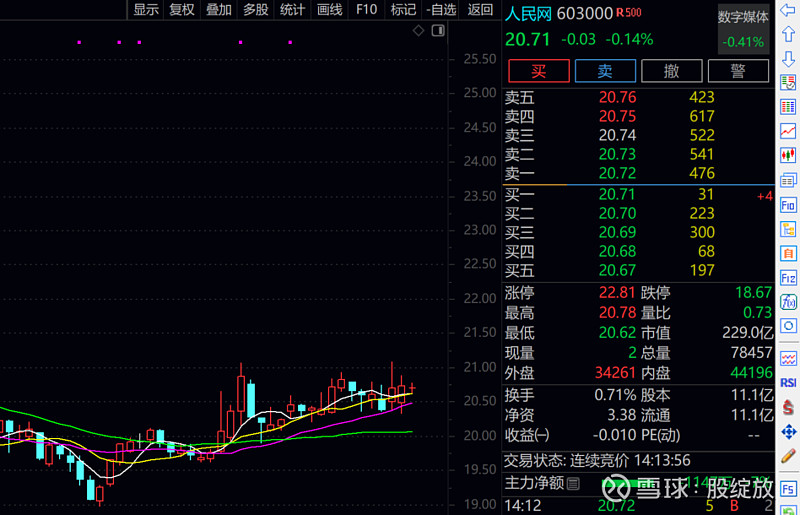This screenshot has width=800, height=515.
Task: Select the RSI indicator icon
Action: (x=788, y=383)
